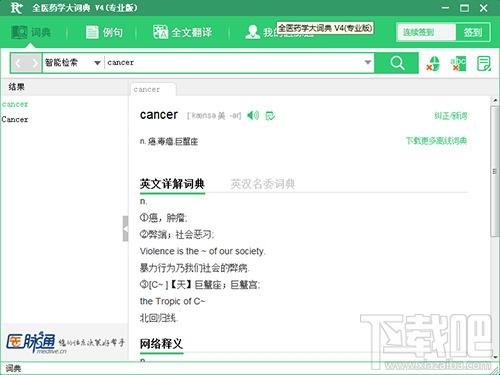
Task: Switch to the 例句 examples tab
Action: point(104,32)
